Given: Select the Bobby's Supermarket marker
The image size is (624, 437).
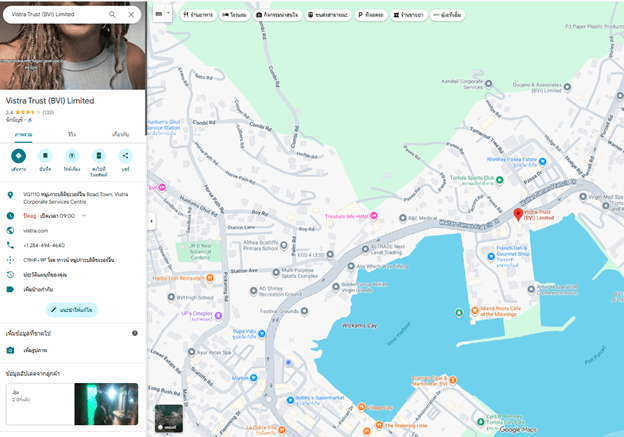Looking at the screenshot, I should [291, 400].
